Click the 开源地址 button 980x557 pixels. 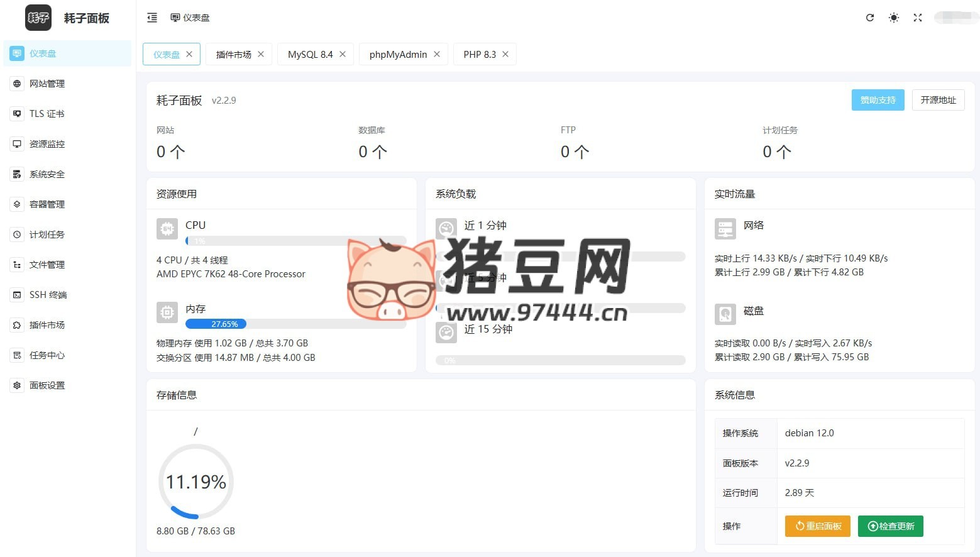(939, 100)
